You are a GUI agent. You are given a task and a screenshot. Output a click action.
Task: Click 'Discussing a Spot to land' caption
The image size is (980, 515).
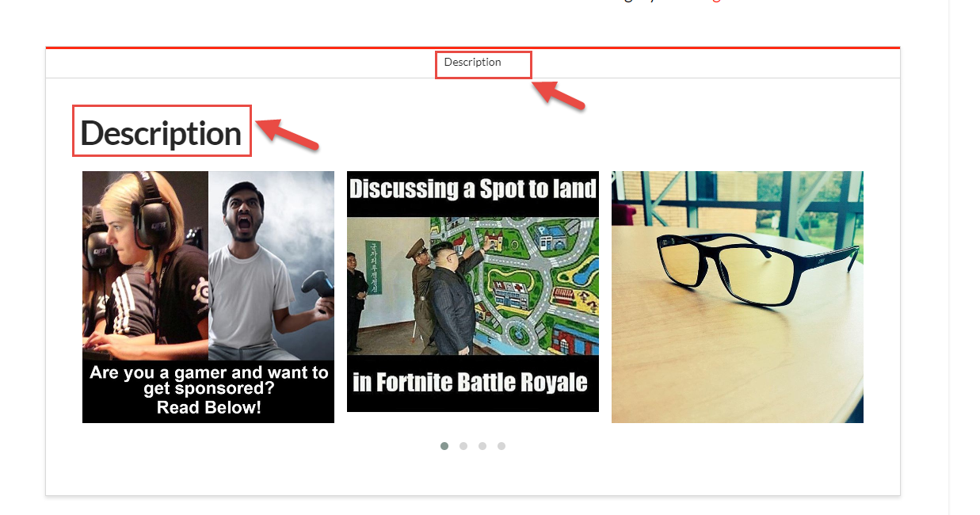(x=473, y=189)
